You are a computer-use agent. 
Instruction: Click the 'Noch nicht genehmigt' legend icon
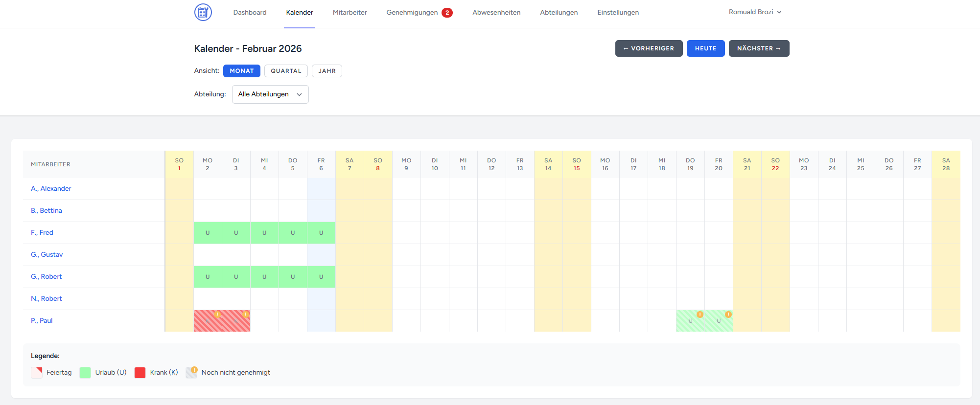pyautogui.click(x=191, y=373)
